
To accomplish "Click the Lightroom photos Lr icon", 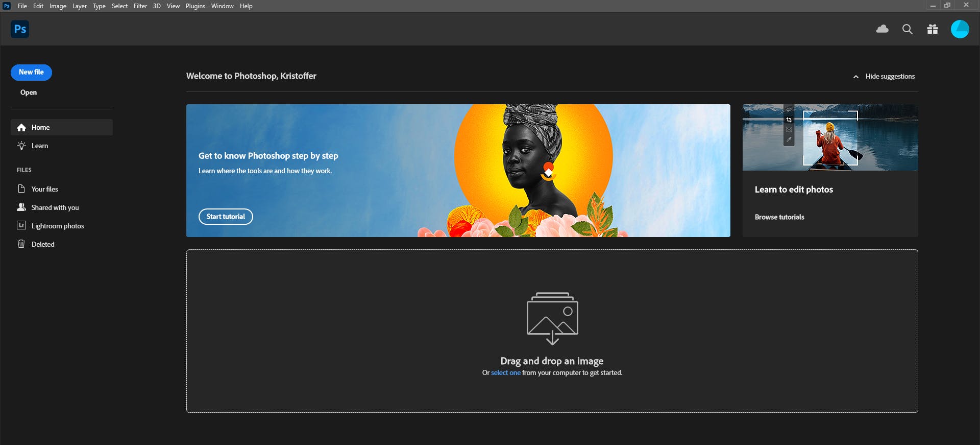I will click(21, 225).
